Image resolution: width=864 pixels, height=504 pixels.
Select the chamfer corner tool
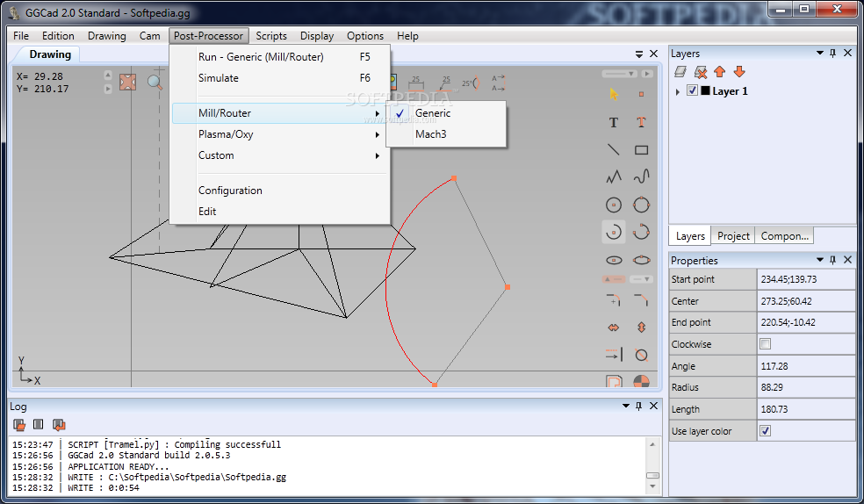tap(641, 300)
